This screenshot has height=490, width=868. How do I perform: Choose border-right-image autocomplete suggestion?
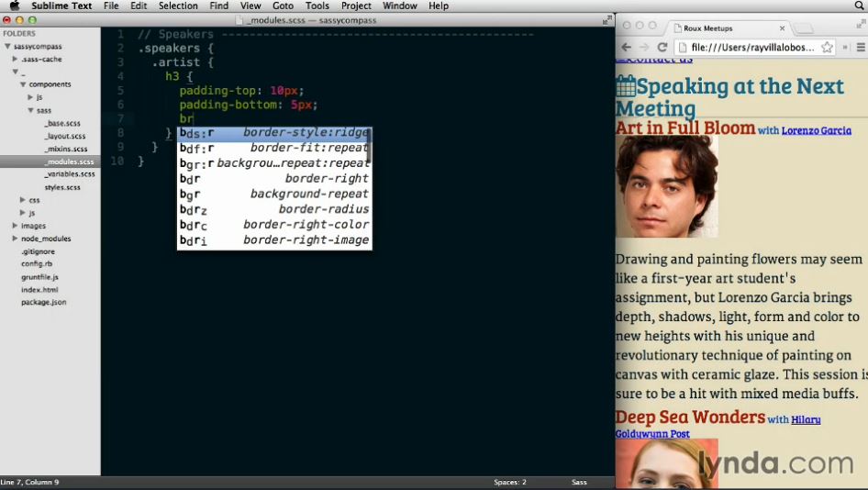(x=274, y=240)
